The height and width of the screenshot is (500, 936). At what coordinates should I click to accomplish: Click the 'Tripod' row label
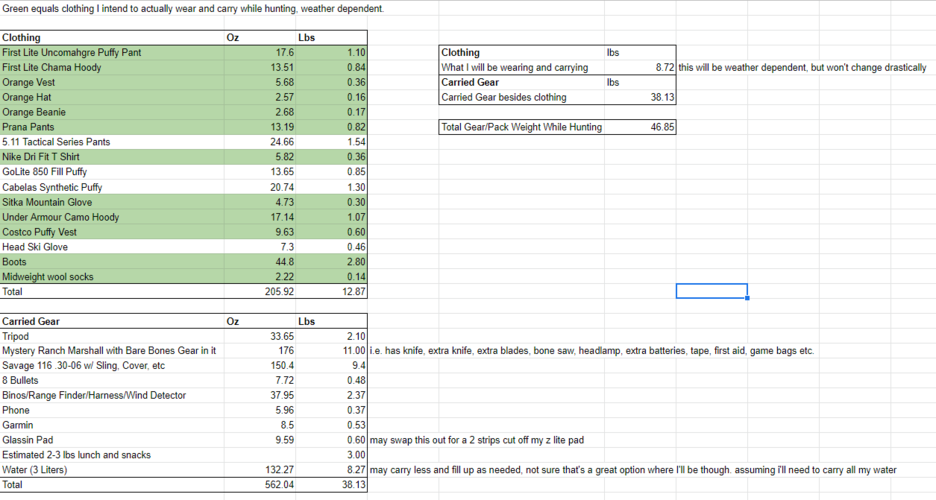112,337
